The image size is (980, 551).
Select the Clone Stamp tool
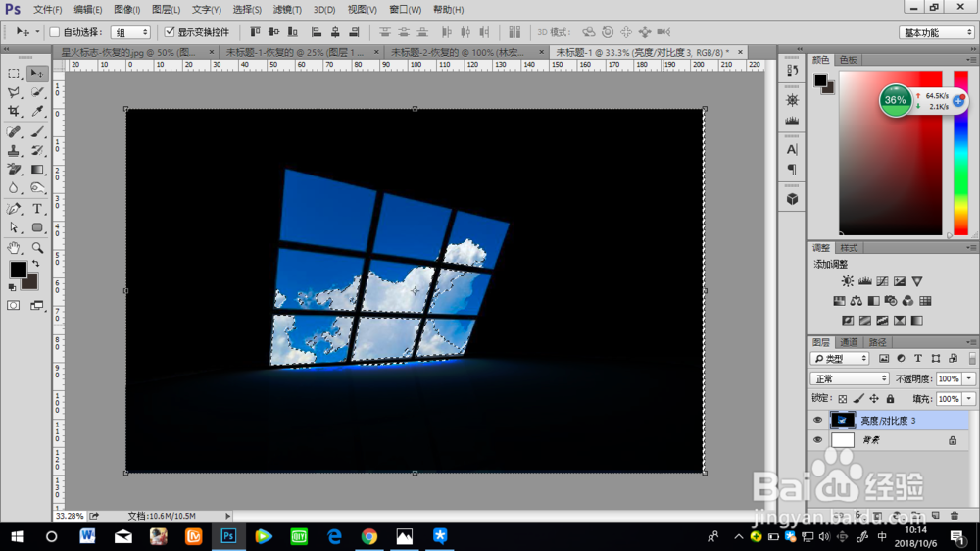(x=14, y=151)
